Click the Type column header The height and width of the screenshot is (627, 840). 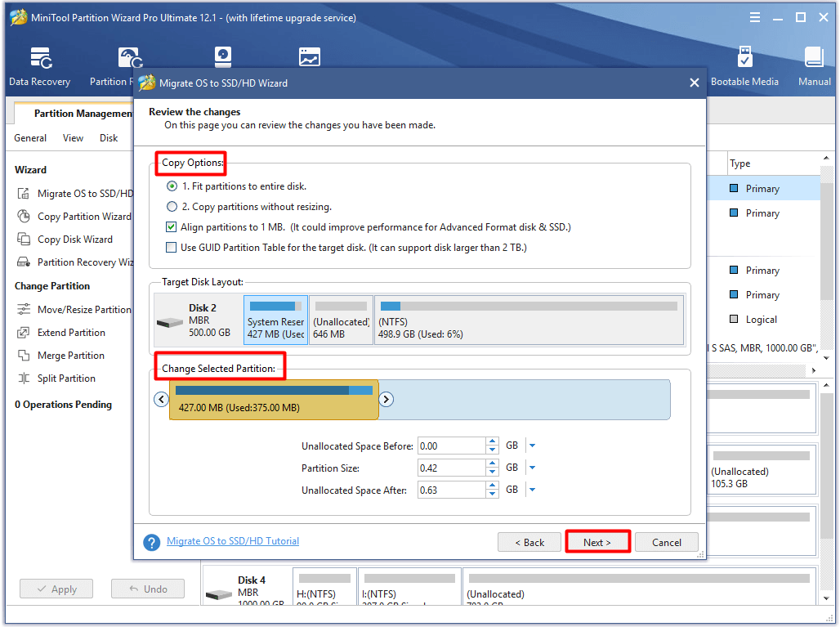pyautogui.click(x=739, y=163)
